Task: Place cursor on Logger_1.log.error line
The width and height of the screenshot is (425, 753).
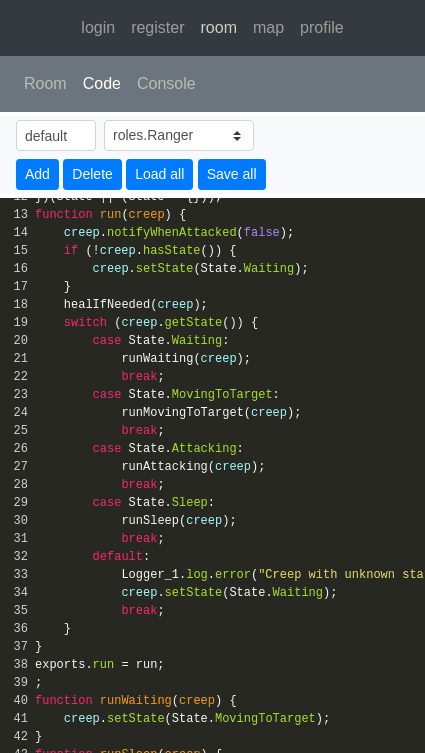Action: tap(273, 574)
